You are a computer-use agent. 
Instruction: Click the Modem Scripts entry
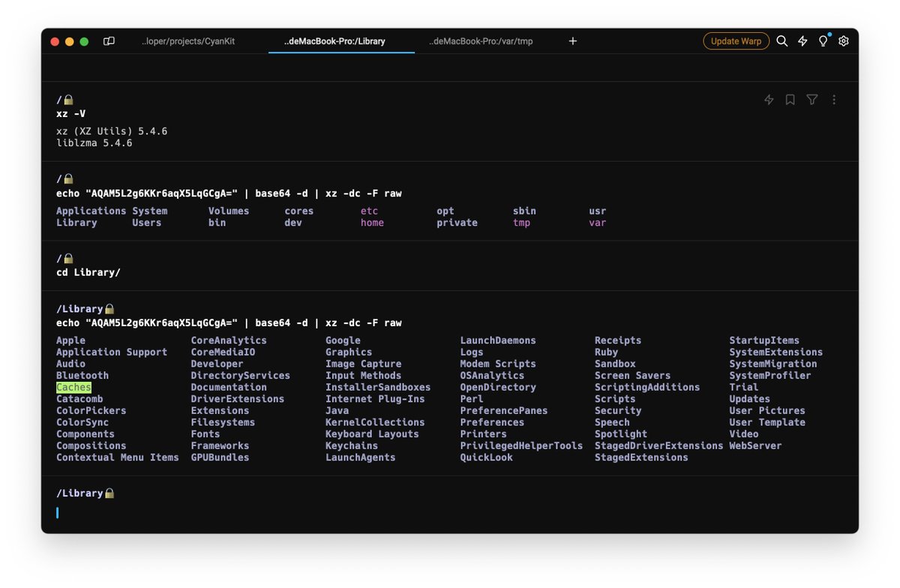tap(499, 364)
